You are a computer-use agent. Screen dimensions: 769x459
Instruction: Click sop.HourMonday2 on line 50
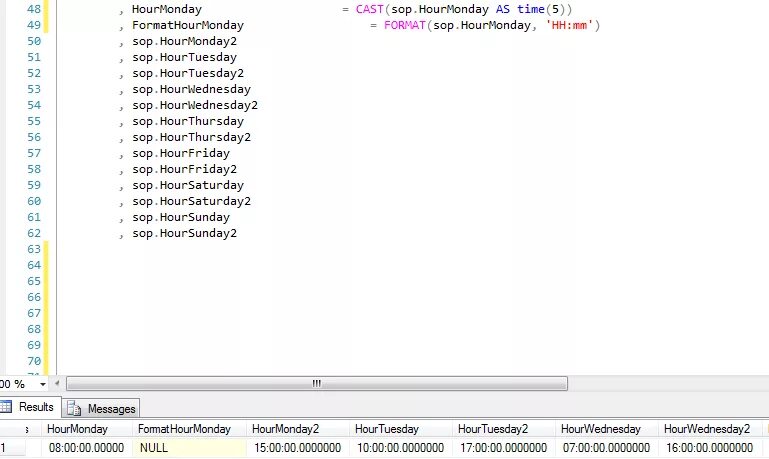(184, 41)
